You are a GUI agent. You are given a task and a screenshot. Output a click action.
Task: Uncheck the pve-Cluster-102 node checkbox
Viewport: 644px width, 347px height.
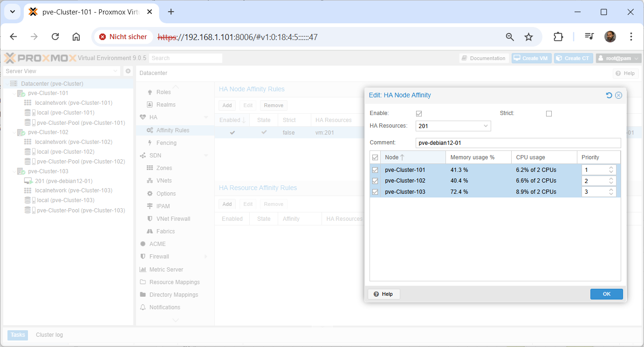375,181
